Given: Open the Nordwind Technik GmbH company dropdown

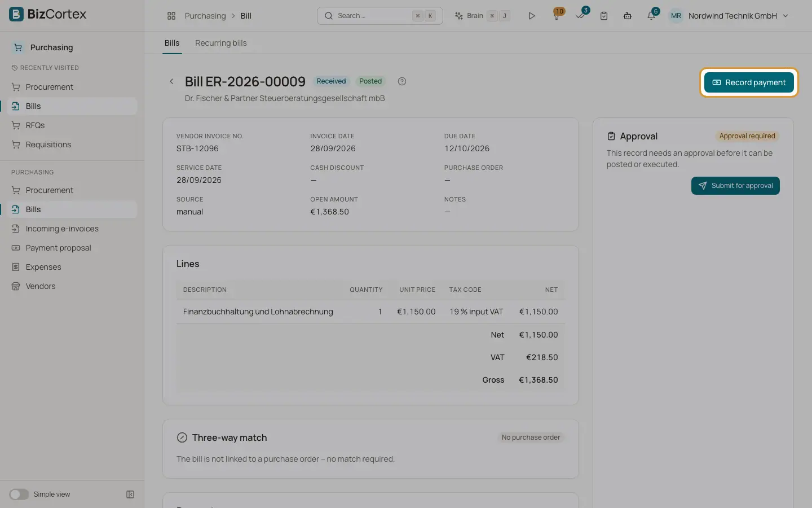Looking at the screenshot, I should 738,16.
